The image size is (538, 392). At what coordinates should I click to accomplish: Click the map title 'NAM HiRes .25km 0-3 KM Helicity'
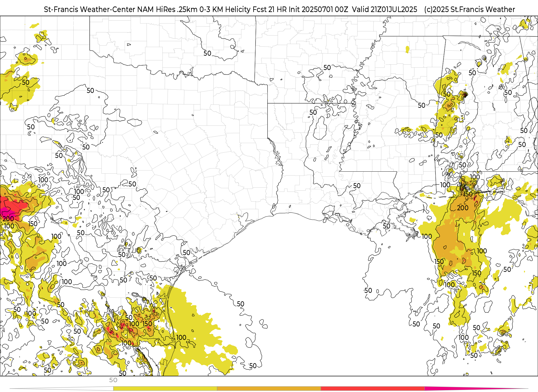click(194, 10)
